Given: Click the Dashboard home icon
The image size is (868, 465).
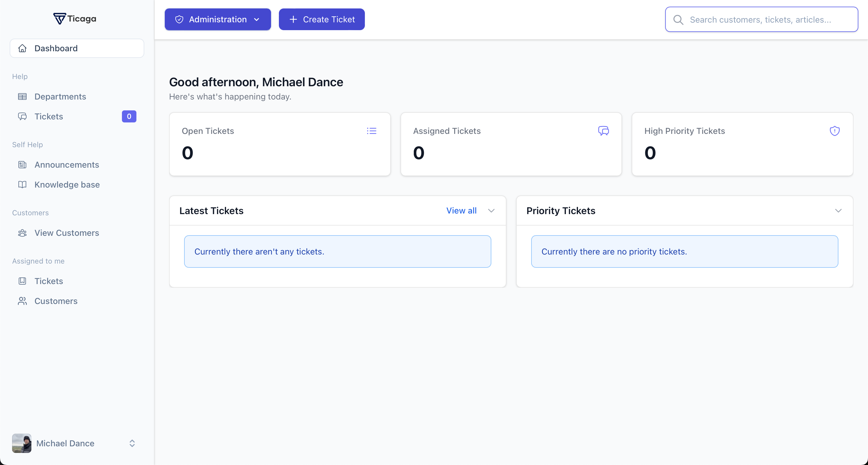Looking at the screenshot, I should [22, 48].
